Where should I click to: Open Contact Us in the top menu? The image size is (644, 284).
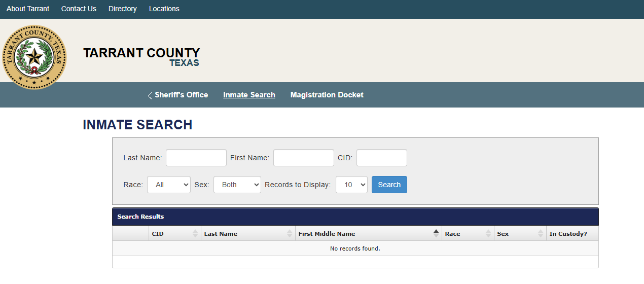[79, 9]
